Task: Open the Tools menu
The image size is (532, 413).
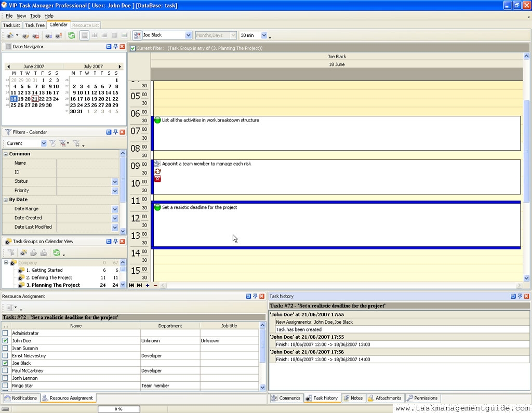Action: (x=35, y=16)
